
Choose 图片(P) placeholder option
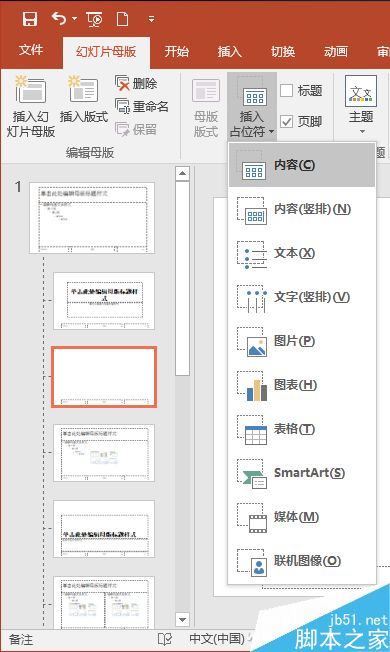point(302,341)
